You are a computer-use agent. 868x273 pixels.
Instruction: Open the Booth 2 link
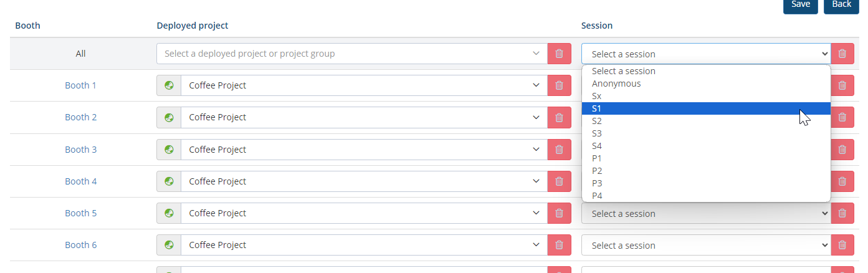point(81,117)
